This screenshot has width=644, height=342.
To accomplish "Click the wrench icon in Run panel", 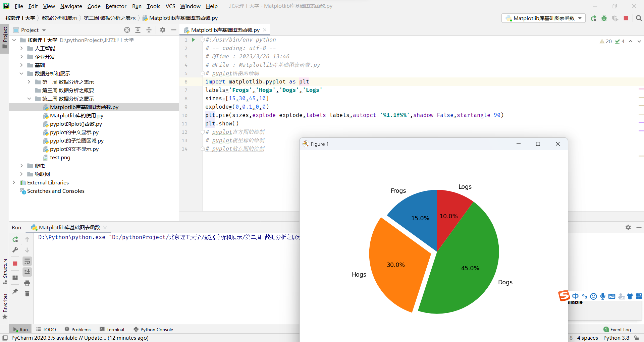I will click(15, 250).
